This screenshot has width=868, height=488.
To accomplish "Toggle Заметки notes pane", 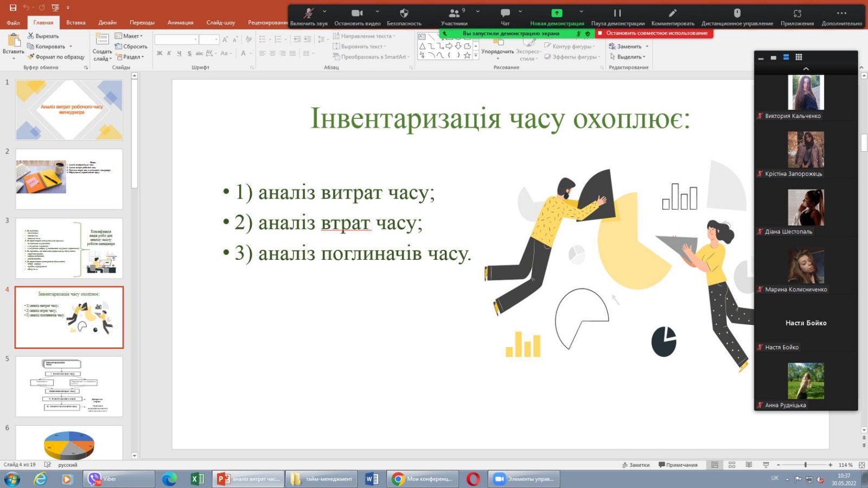I will tap(636, 465).
